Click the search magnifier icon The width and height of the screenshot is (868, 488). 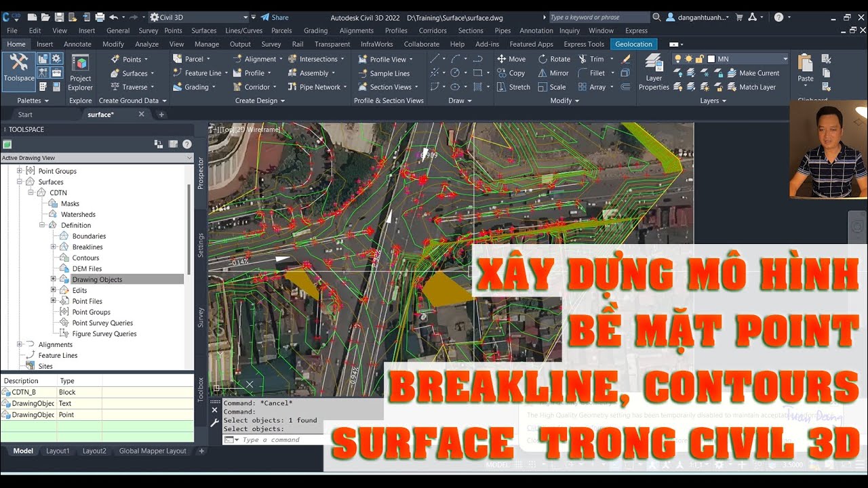[x=656, y=17]
